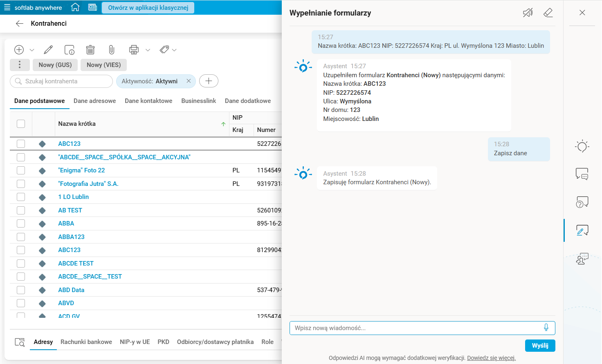The width and height of the screenshot is (602, 364).
Task: Click the printer icon
Action: coord(134,50)
